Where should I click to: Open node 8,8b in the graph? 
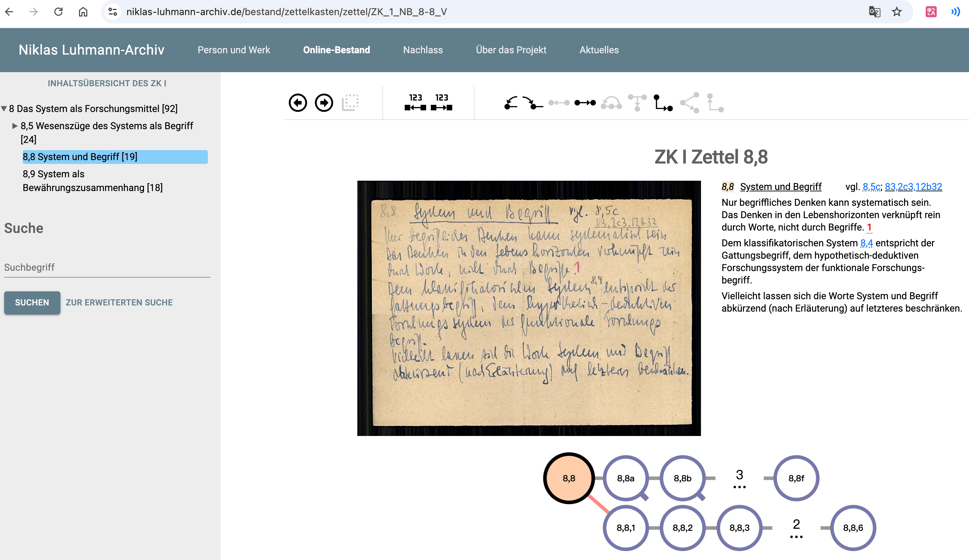point(682,478)
